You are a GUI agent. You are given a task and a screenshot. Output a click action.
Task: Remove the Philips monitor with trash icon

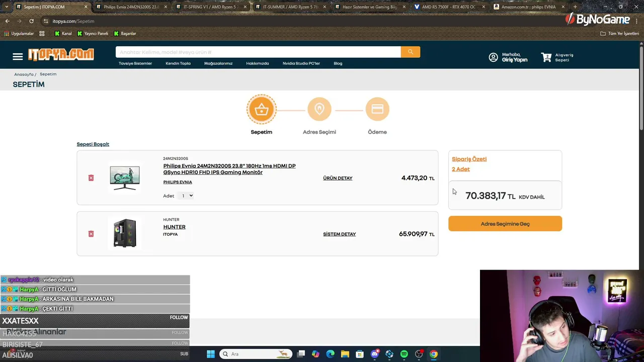(x=91, y=178)
